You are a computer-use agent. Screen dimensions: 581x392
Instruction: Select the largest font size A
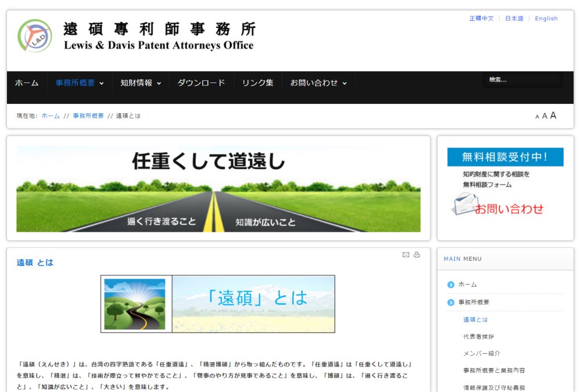tap(553, 116)
